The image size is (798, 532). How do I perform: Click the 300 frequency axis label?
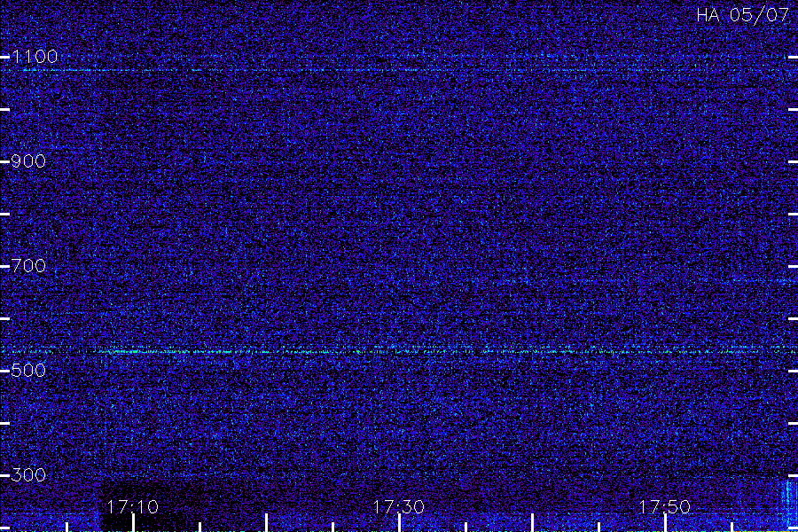tap(28, 475)
